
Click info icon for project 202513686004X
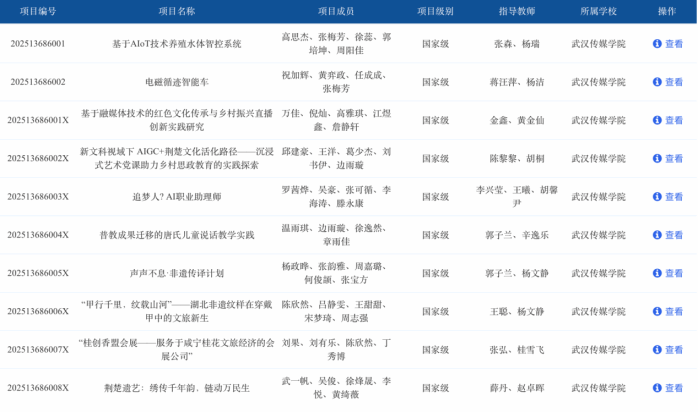point(657,235)
